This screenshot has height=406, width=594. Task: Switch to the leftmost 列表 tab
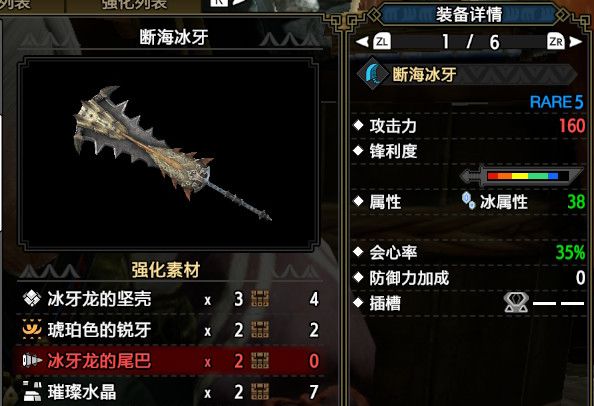click(15, 5)
